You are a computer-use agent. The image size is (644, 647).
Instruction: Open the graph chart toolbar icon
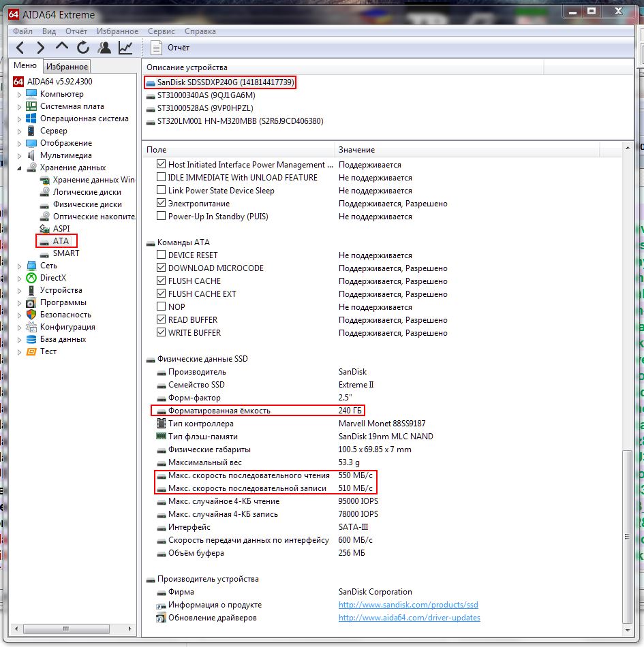point(125,48)
